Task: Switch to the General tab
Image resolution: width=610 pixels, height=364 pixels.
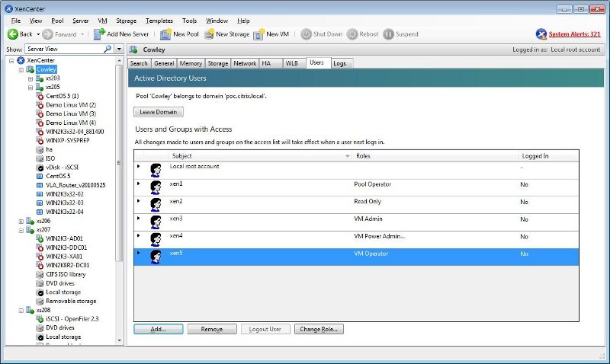Action: click(164, 63)
